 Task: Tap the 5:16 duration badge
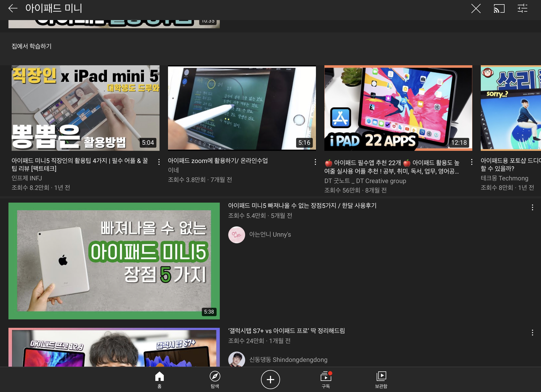point(304,143)
